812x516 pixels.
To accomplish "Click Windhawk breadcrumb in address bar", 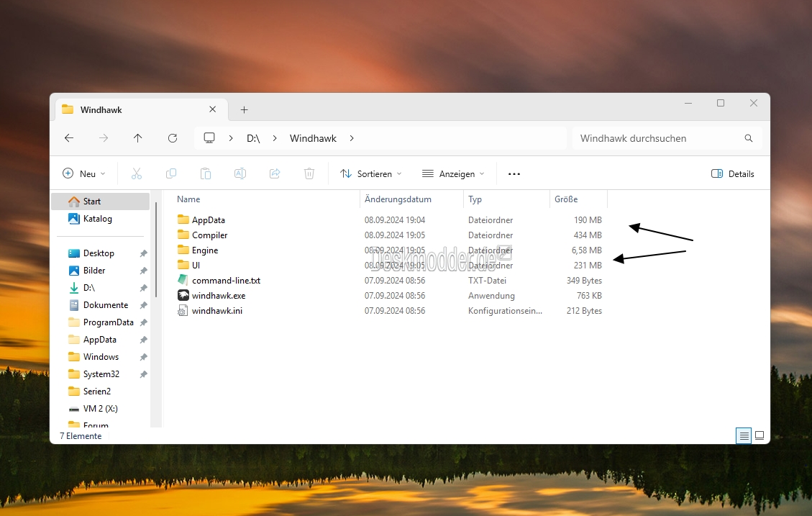I will pos(313,138).
